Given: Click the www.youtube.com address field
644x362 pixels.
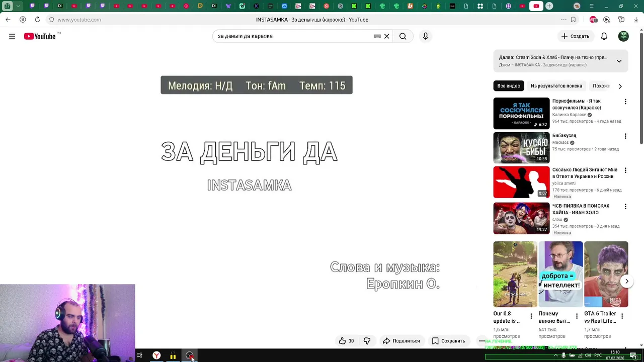Looking at the screenshot, I should (x=79, y=20).
